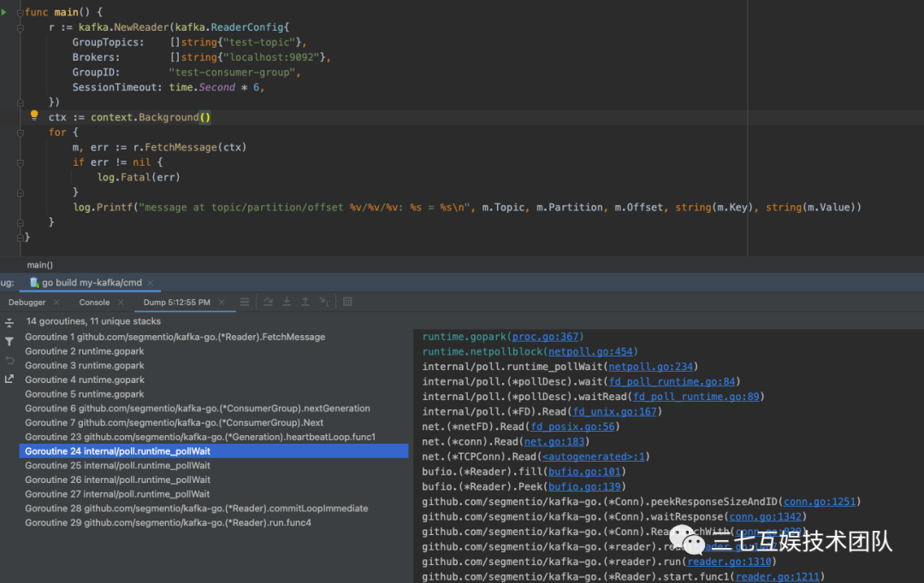This screenshot has height=583, width=924.
Task: Select Goroutine 28 commitLoopImmediate row
Action: [x=214, y=509]
